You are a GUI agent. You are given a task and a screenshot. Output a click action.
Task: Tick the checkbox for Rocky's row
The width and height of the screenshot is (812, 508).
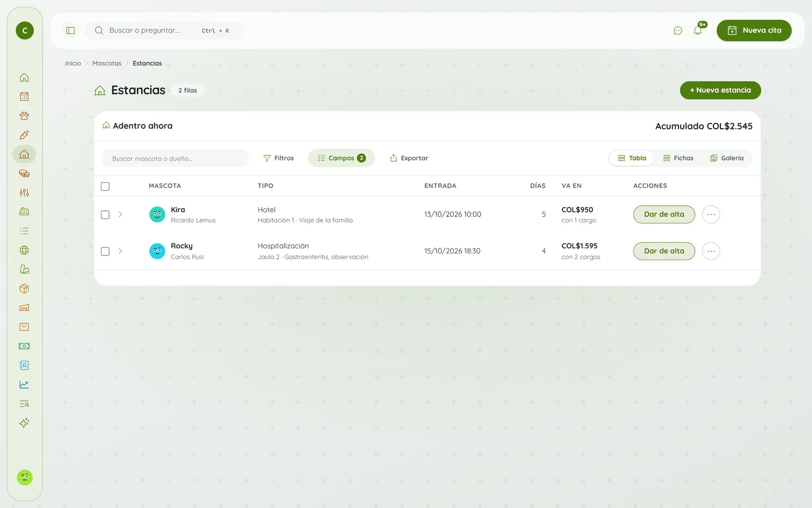pos(105,251)
